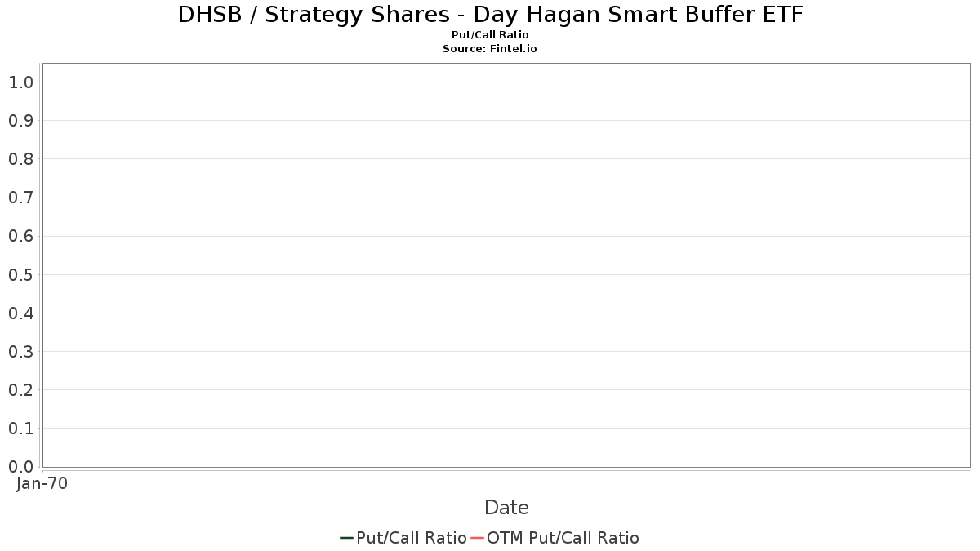
Task: Select the Put/Call Ratio subtitle text
Action: pyautogui.click(x=490, y=35)
